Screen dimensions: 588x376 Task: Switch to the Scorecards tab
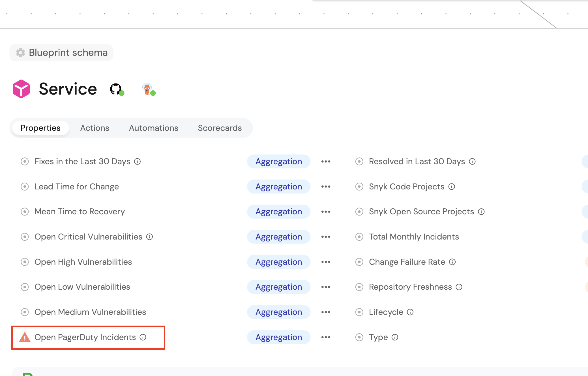(x=220, y=128)
